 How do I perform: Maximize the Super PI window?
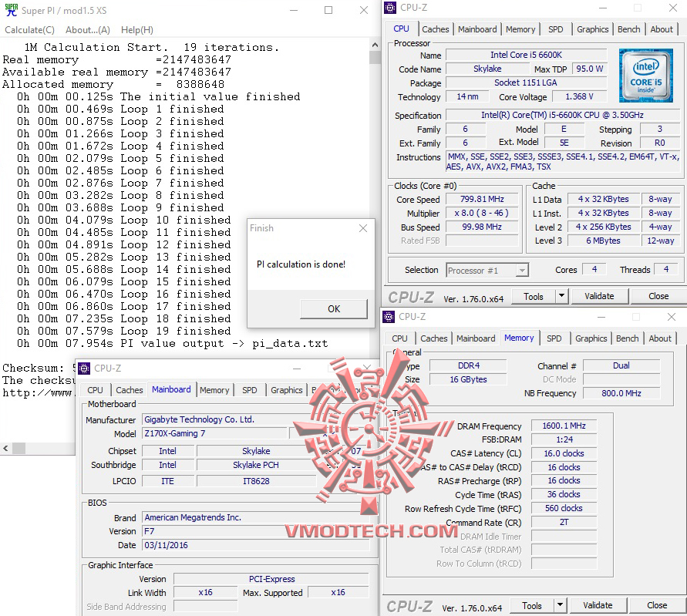coord(328,10)
